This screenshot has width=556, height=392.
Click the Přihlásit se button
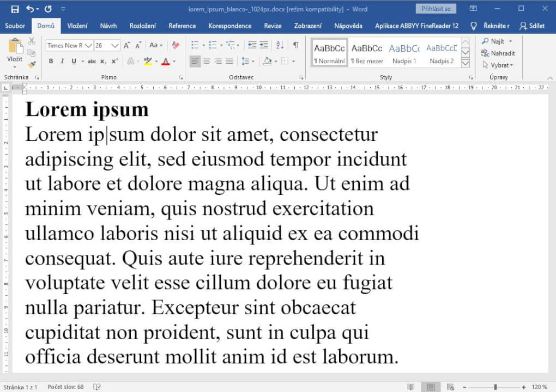436,8
